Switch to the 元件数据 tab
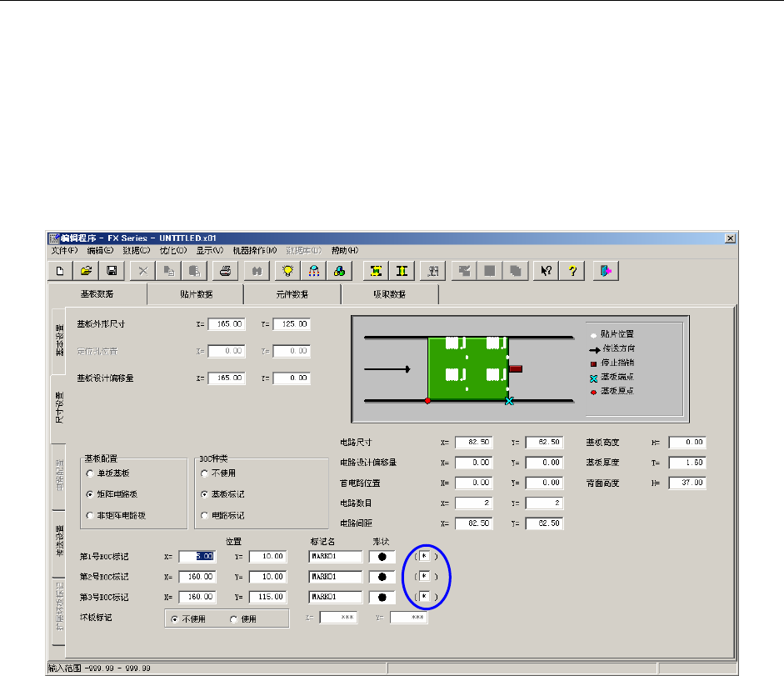Viewport: 784px width, 676px height. point(292,294)
